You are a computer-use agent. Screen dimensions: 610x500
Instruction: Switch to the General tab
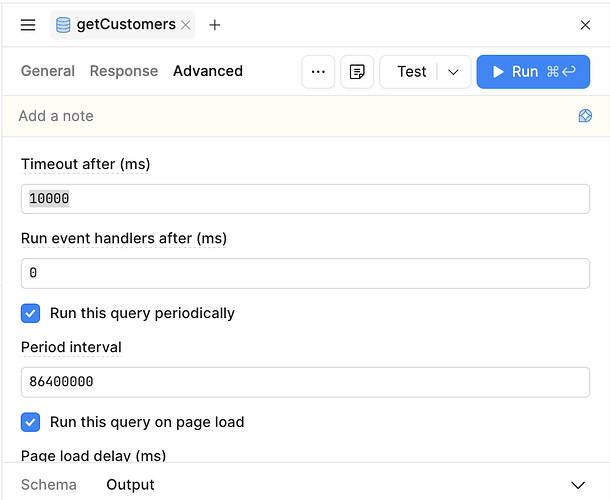pyautogui.click(x=48, y=71)
